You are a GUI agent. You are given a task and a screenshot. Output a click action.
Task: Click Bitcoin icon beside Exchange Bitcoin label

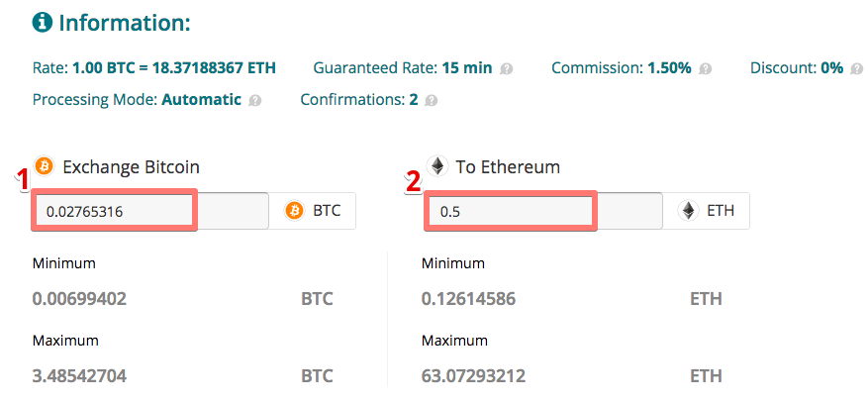[x=45, y=165]
